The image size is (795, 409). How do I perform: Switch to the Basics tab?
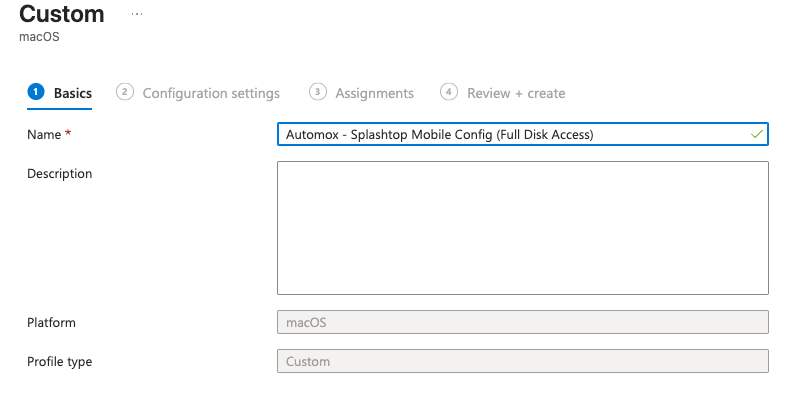(72, 93)
